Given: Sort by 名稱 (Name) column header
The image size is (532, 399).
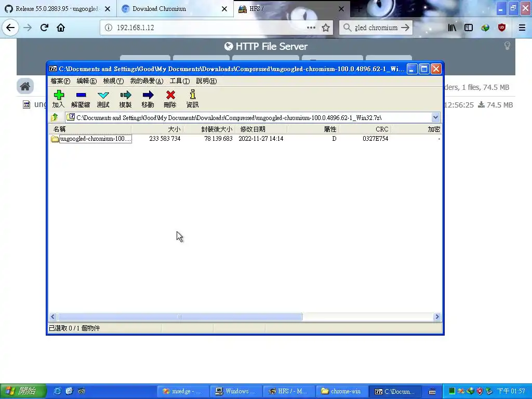Looking at the screenshot, I should click(90, 129).
